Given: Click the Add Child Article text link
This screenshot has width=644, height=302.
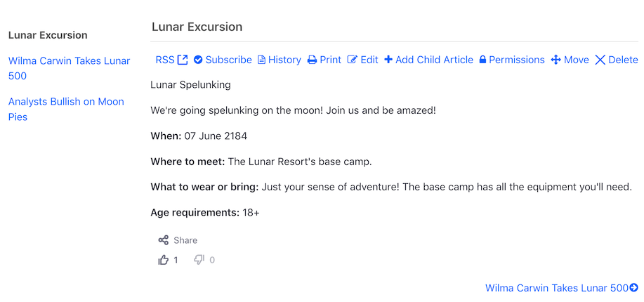Looking at the screenshot, I should (434, 60).
